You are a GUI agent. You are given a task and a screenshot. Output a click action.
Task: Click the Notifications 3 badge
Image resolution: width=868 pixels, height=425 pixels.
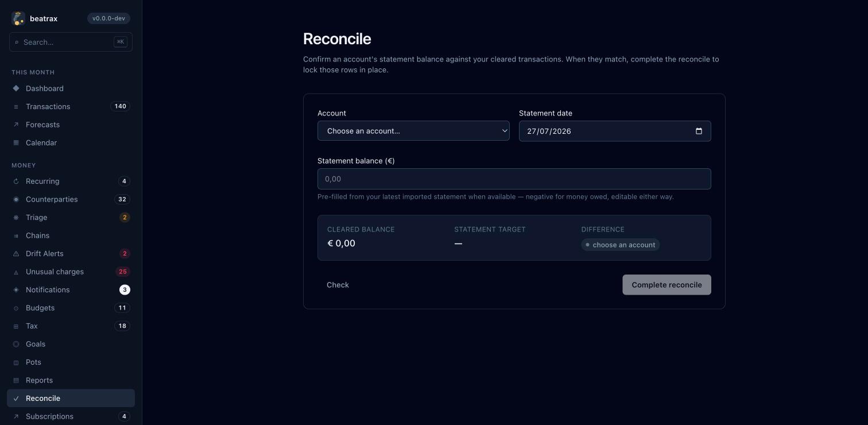125,289
